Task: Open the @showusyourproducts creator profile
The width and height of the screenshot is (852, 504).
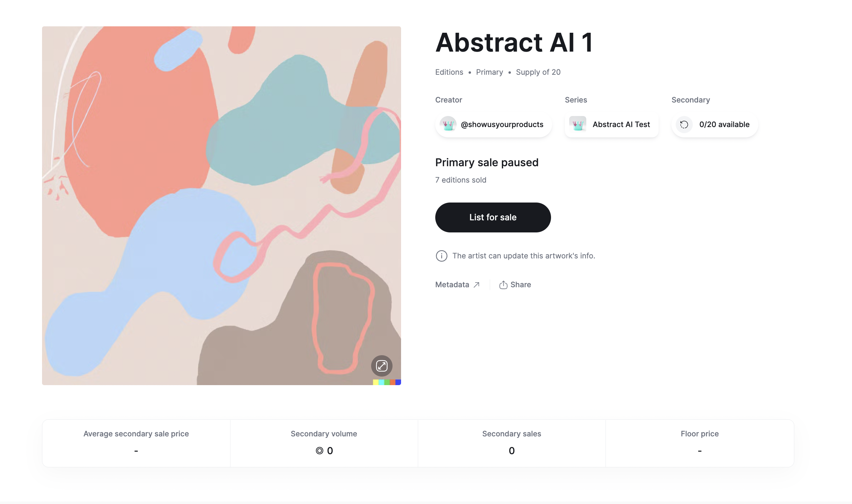Action: click(x=493, y=125)
